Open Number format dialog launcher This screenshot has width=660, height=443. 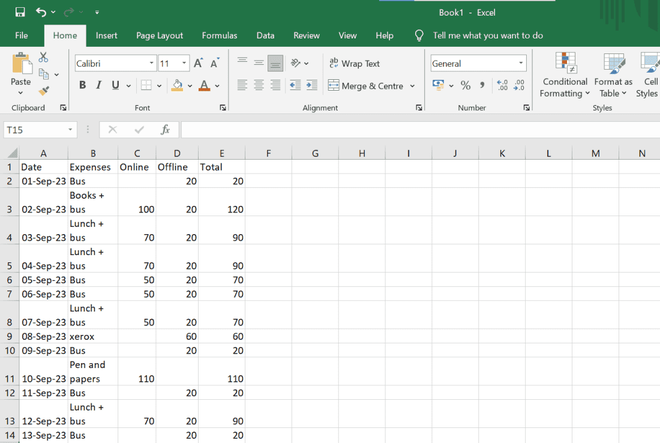(527, 108)
